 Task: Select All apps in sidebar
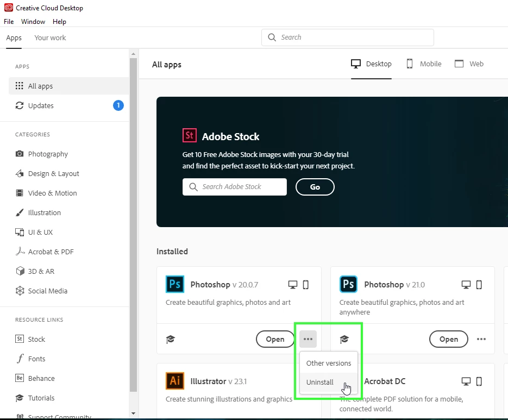pyautogui.click(x=68, y=86)
